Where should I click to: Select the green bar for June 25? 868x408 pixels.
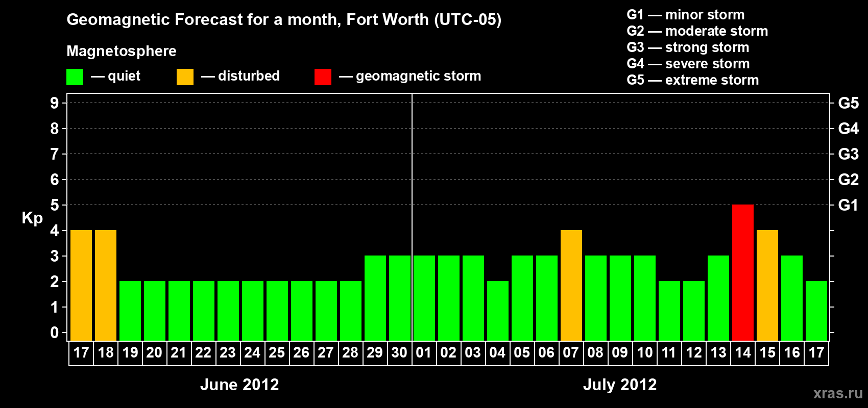coord(277,311)
